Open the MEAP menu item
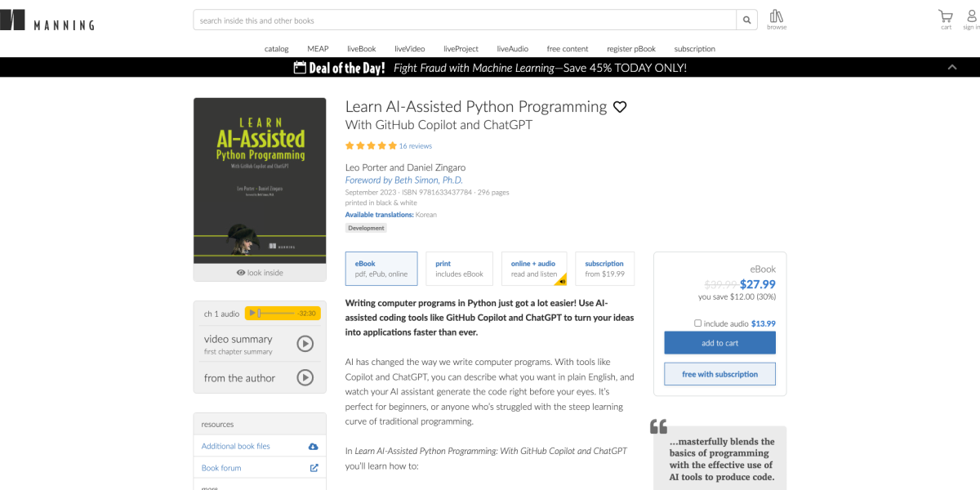 [318, 49]
